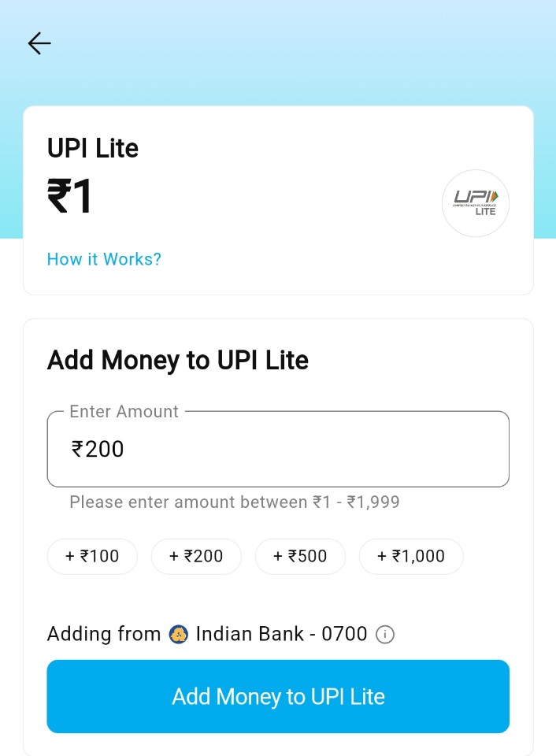Tap the Enter Amount floating label

[124, 411]
